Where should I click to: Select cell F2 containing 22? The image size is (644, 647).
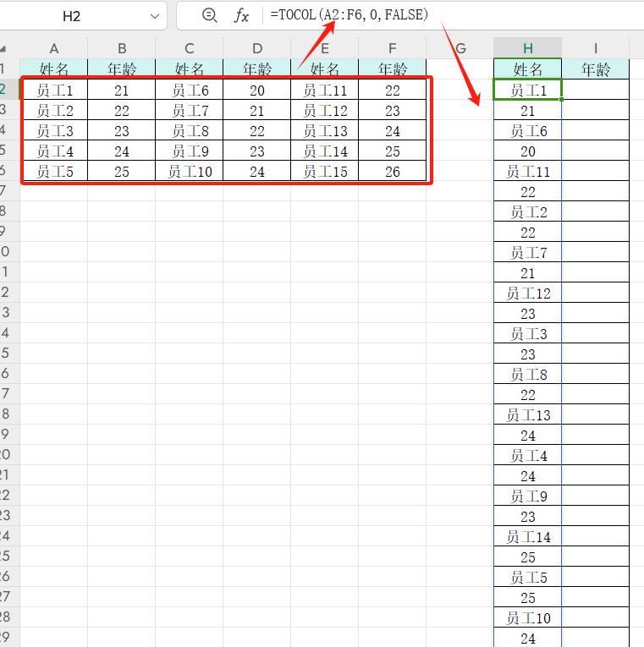[x=392, y=90]
